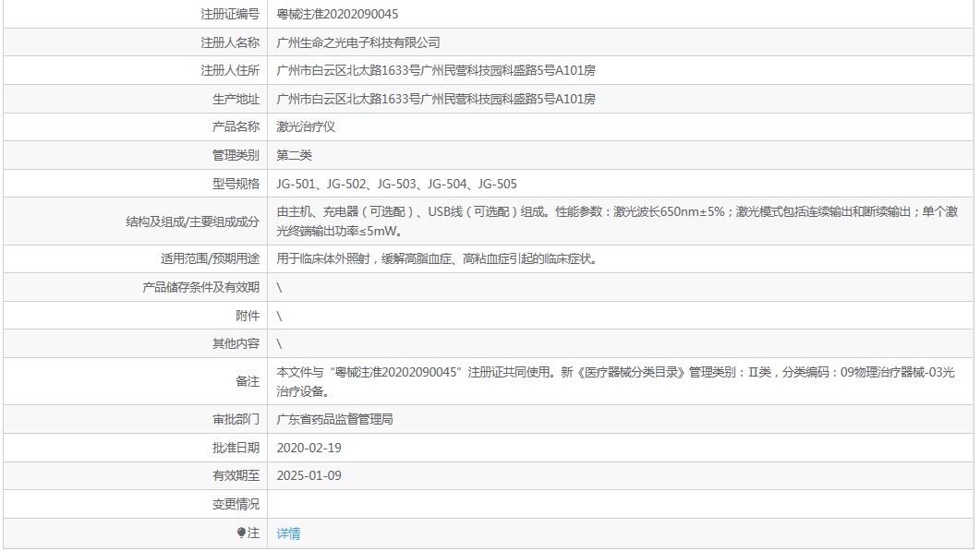Image resolution: width=980 pixels, height=551 pixels.
Task: Click the 生产地址 address value
Action: click(436, 99)
